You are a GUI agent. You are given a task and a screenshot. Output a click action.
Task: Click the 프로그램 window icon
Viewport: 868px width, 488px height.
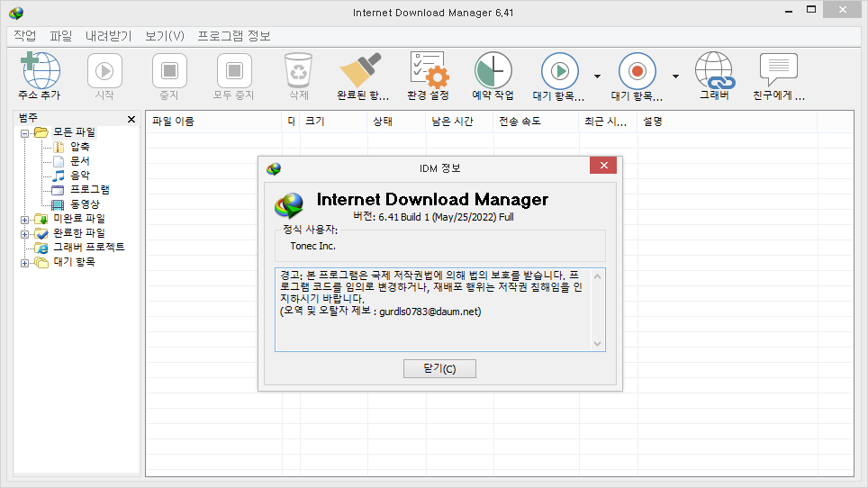point(58,190)
